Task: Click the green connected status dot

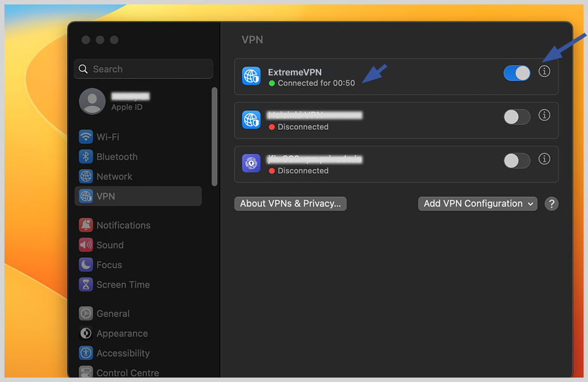Action: [x=272, y=83]
